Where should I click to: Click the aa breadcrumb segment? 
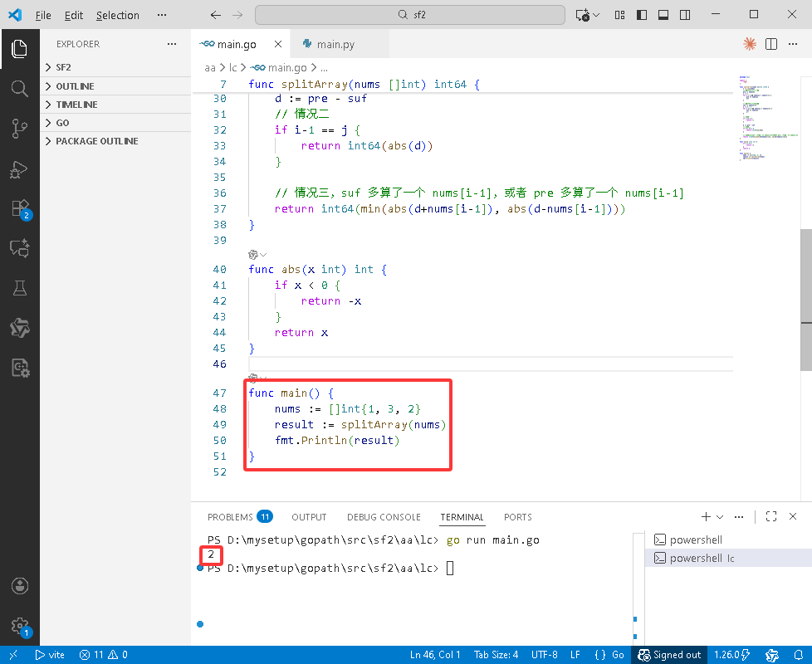click(x=210, y=68)
